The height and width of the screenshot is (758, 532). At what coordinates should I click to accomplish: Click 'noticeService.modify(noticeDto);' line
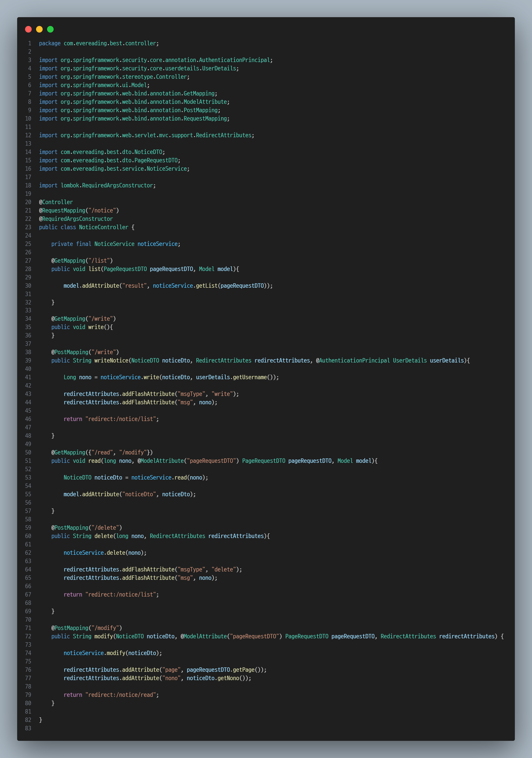pos(113,653)
